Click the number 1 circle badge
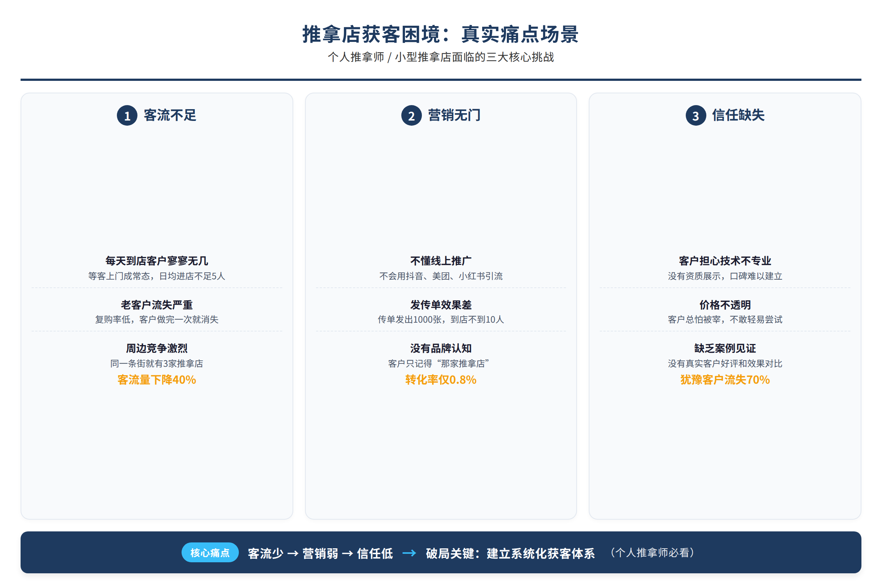This screenshot has height=588, width=882. tap(127, 115)
